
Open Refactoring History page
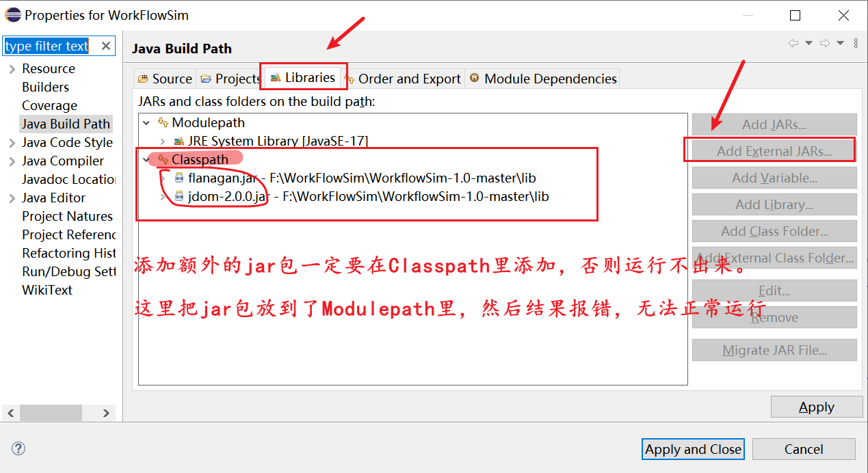coord(68,253)
